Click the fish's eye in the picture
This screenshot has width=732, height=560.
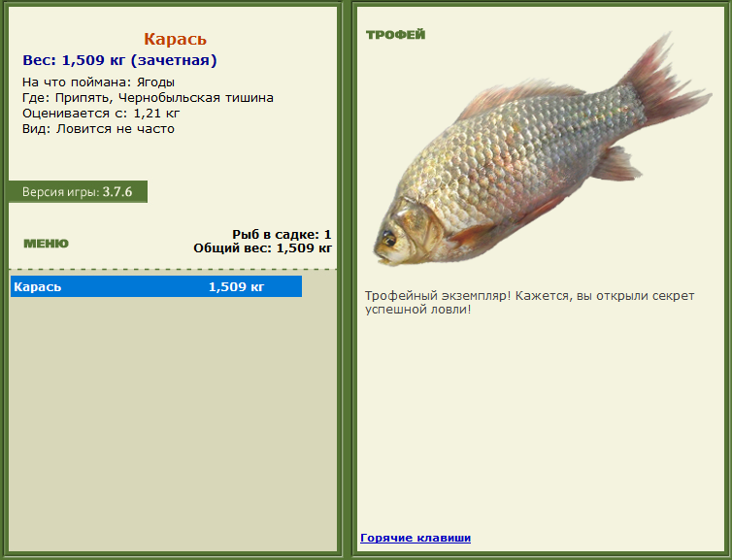pyautogui.click(x=388, y=237)
